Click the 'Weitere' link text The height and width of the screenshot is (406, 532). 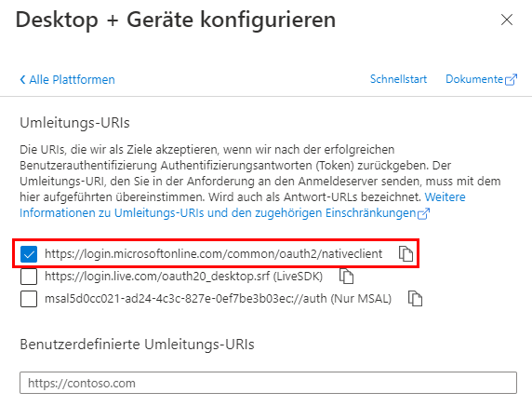pos(446,196)
